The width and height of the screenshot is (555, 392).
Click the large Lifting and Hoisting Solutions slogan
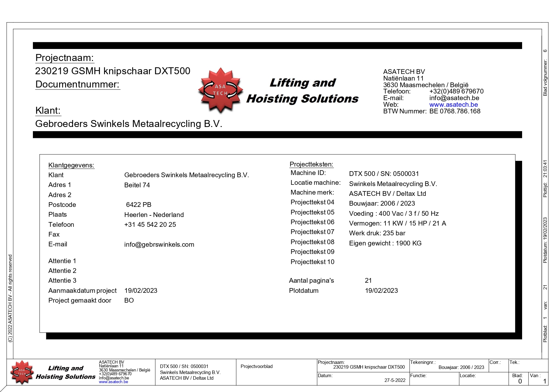click(302, 91)
